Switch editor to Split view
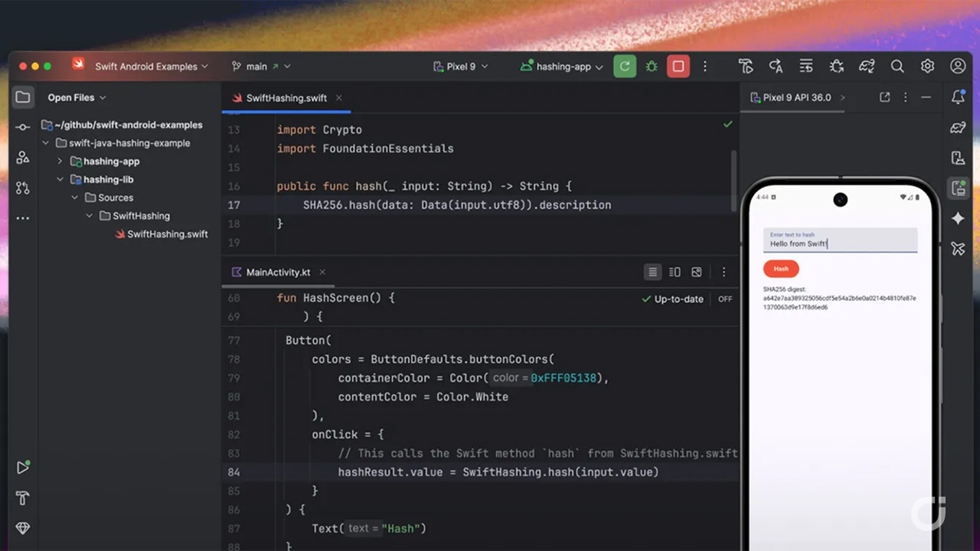Viewport: 980px width, 551px height. tap(675, 272)
